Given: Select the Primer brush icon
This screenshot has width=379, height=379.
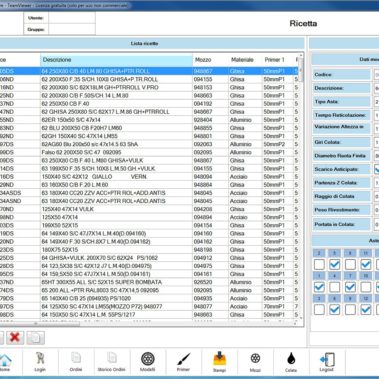Looking at the screenshot, I should click(183, 362).
